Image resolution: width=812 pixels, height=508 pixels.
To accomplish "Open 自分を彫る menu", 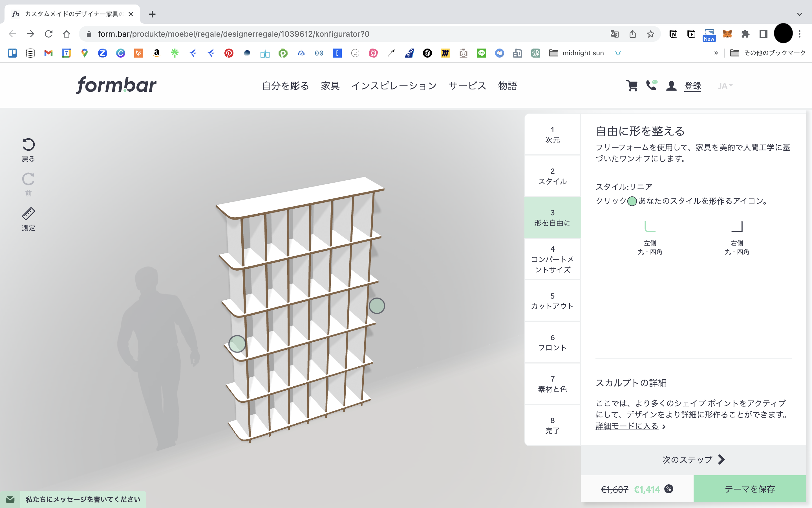I will (285, 86).
